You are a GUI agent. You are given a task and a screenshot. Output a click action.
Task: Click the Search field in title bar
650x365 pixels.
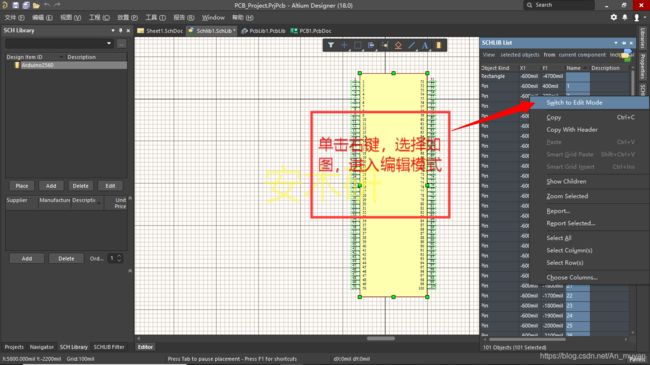(559, 5)
